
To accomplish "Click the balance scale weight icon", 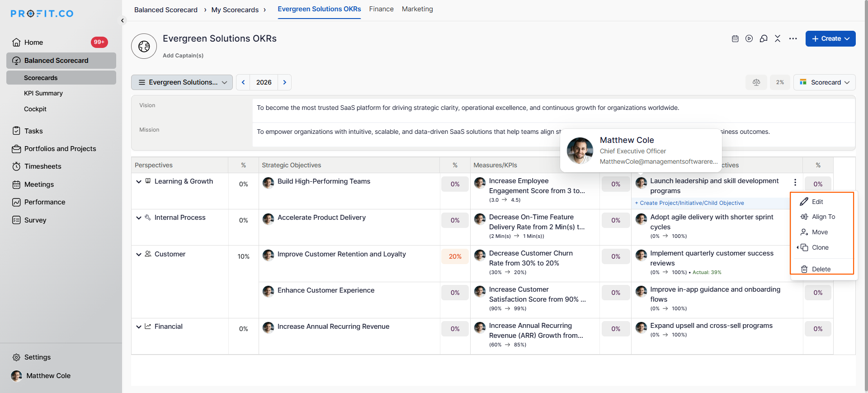I will pyautogui.click(x=756, y=82).
